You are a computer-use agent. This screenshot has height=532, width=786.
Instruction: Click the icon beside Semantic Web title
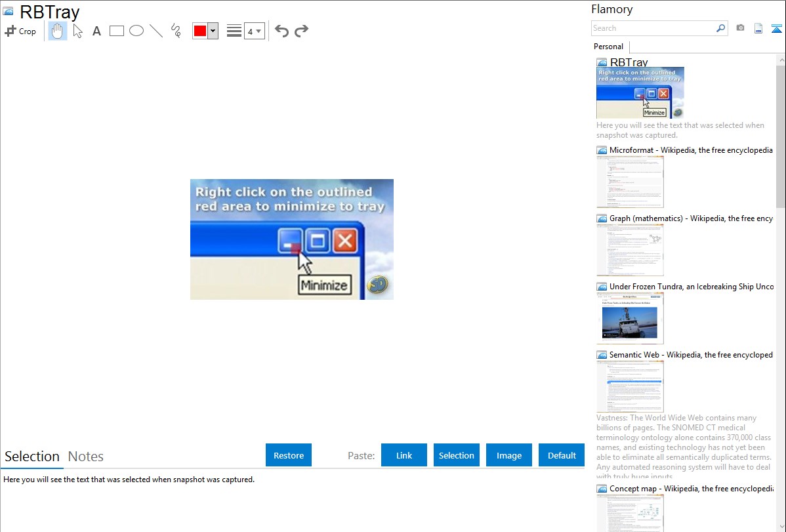pyautogui.click(x=602, y=355)
